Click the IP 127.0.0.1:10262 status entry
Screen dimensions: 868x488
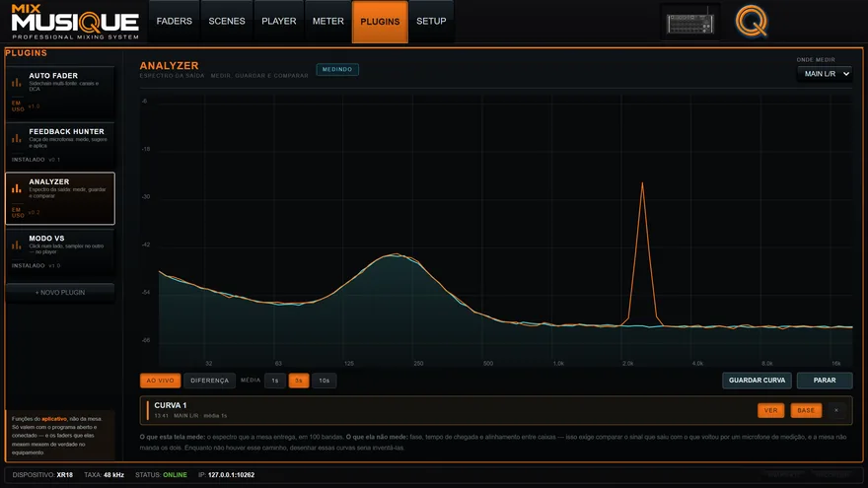pos(227,475)
